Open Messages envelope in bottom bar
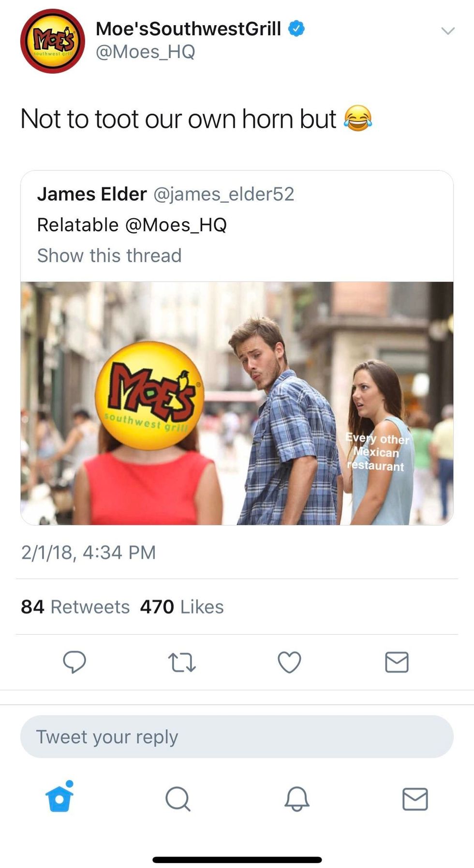The height and width of the screenshot is (868, 474). (415, 799)
